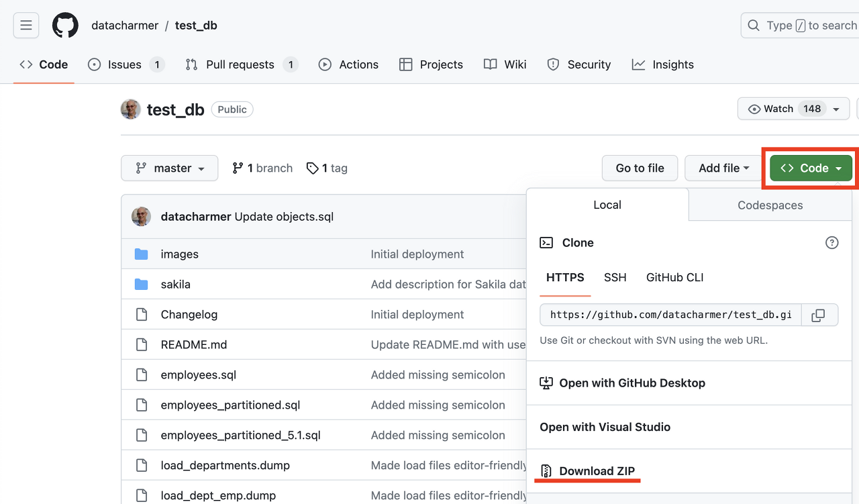
Task: Open the images folder
Action: pyautogui.click(x=180, y=254)
